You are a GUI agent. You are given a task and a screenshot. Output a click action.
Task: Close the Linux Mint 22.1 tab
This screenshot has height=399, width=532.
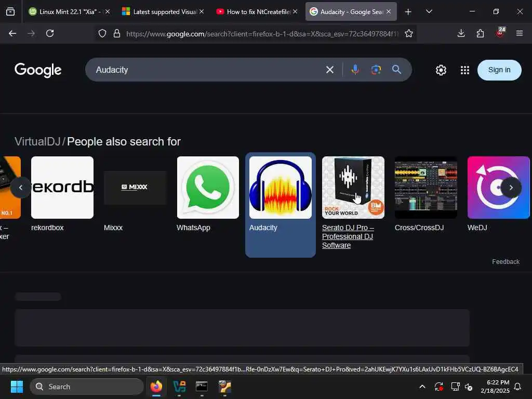click(108, 11)
